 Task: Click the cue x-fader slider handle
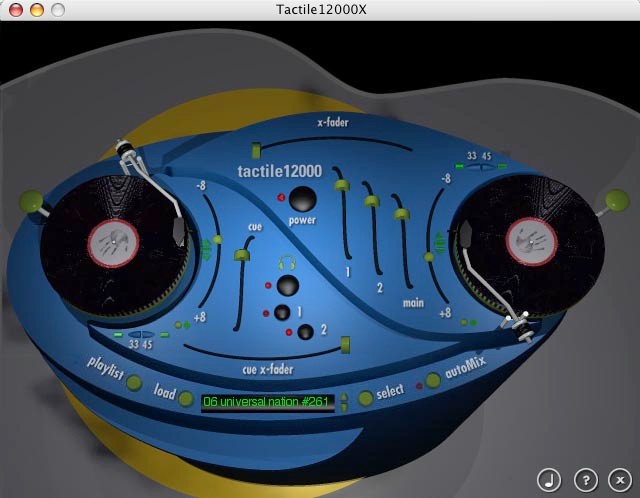(345, 345)
